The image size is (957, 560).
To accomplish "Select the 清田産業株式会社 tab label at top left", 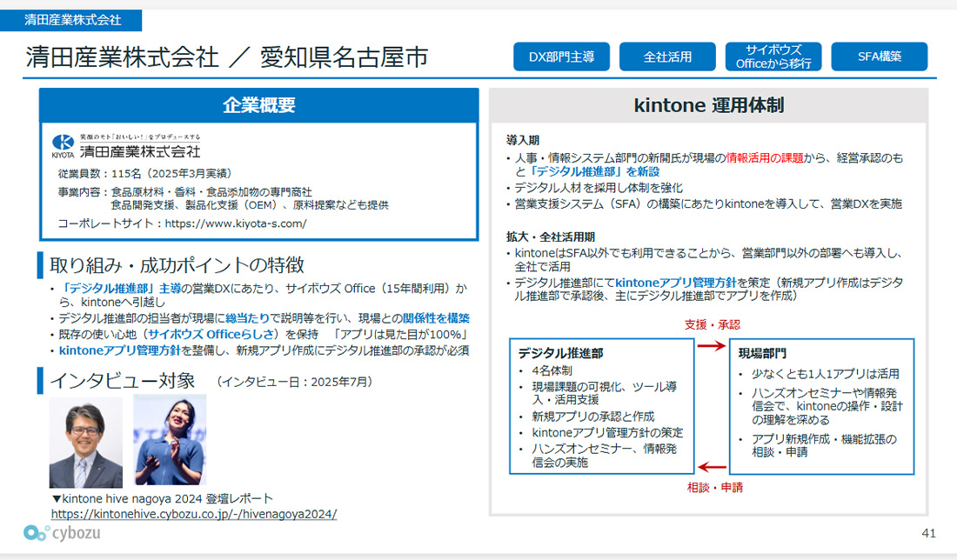I will [x=72, y=19].
